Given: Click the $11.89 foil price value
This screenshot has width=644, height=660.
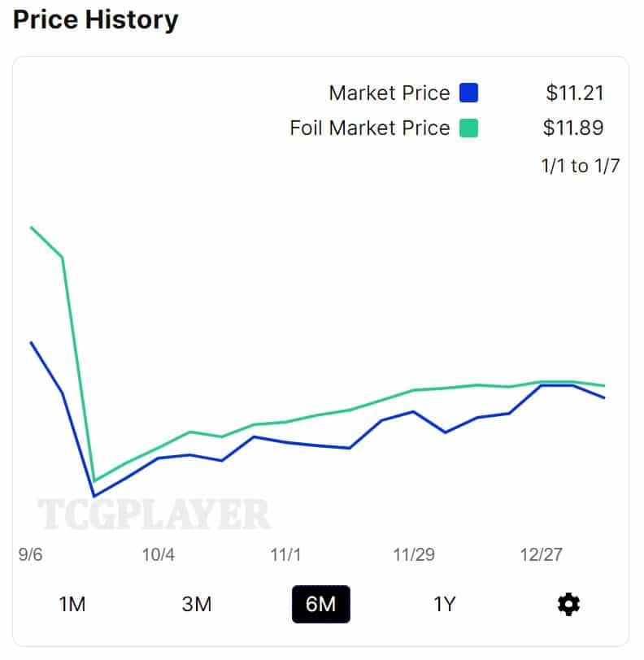Looking at the screenshot, I should click(x=574, y=128).
